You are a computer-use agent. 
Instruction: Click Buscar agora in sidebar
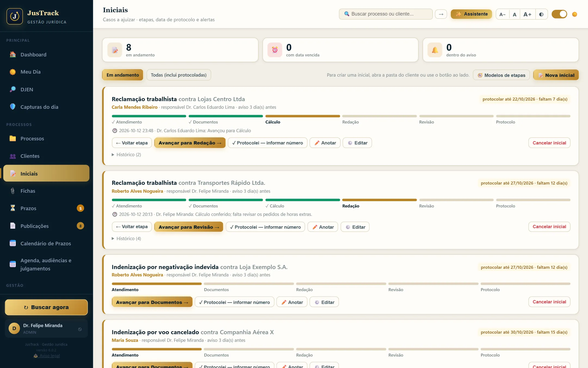[46, 307]
